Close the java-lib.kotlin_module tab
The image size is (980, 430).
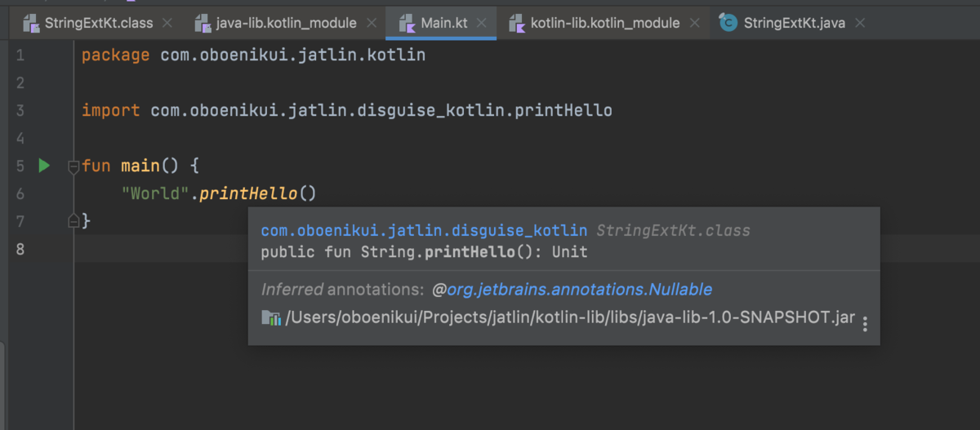coord(371,23)
